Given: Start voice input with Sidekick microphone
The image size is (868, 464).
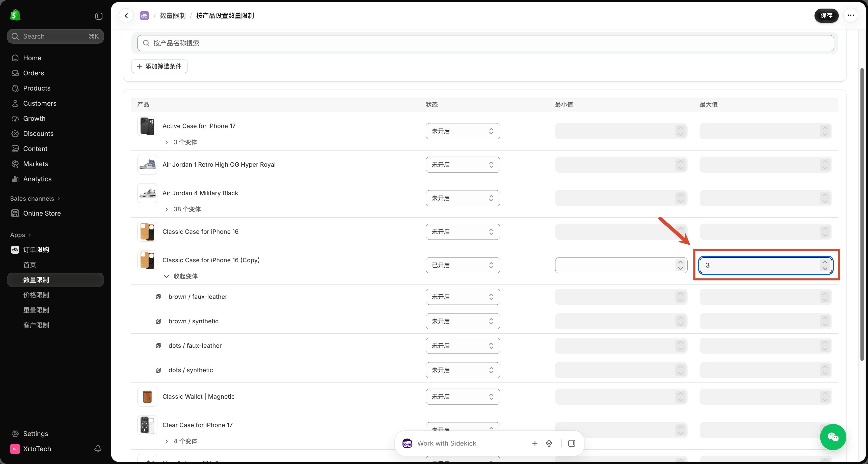Looking at the screenshot, I should (x=549, y=443).
